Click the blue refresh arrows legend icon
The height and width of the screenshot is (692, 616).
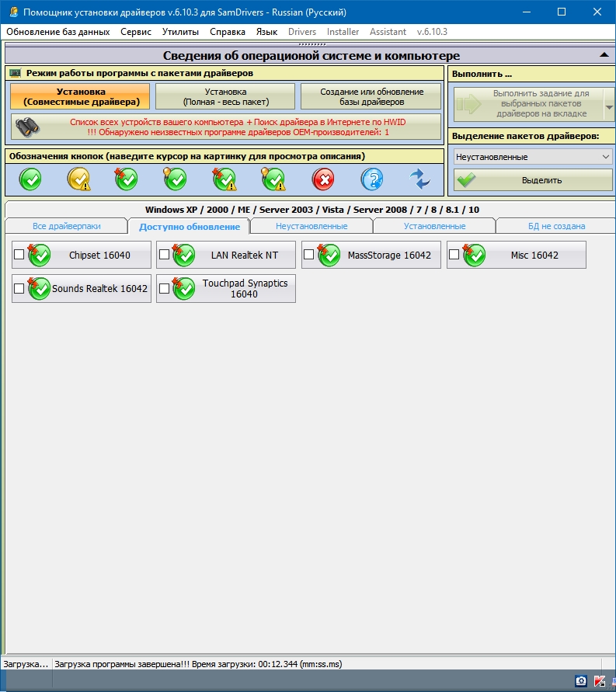click(x=420, y=179)
